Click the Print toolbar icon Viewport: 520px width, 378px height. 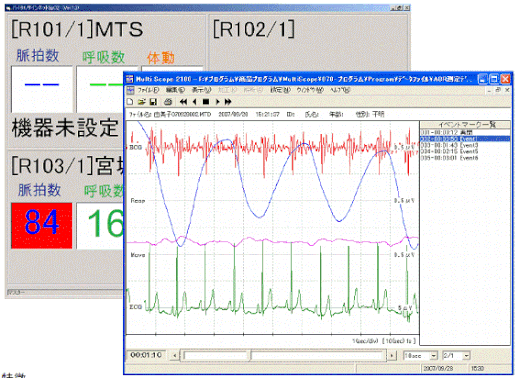(168, 102)
